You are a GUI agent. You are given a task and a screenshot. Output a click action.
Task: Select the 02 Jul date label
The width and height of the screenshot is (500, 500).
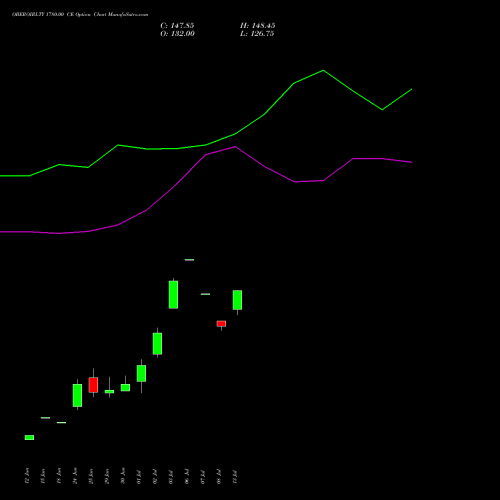(155, 477)
